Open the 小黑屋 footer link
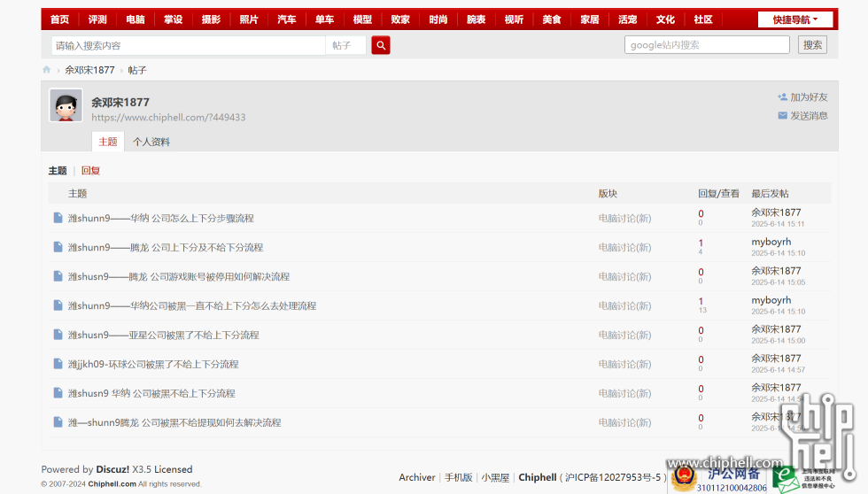Image resolution: width=868 pixels, height=494 pixels. pos(495,477)
